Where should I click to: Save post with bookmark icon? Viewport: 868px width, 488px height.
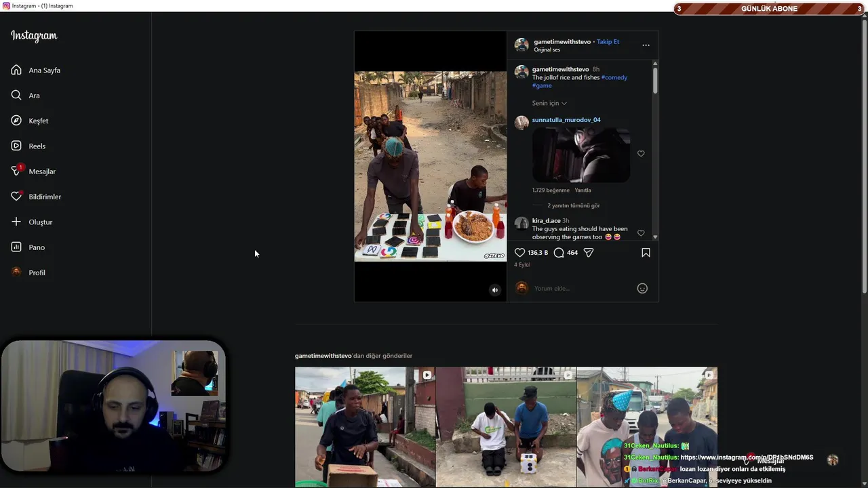[646, 252]
